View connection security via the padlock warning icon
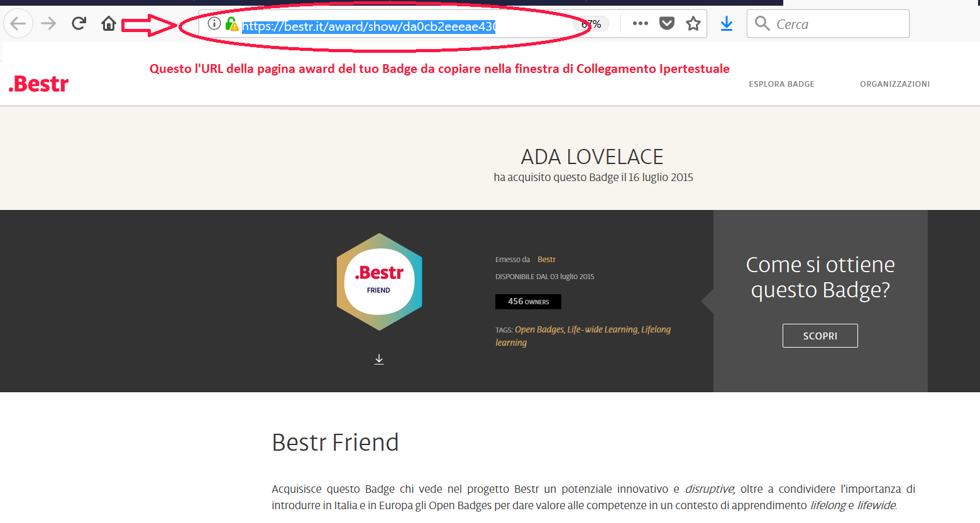 click(232, 24)
